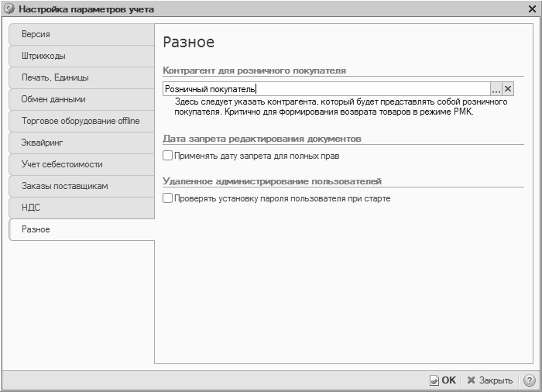542x392 pixels.
Task: Close the Настройка параметров учета window
Action: (533, 9)
